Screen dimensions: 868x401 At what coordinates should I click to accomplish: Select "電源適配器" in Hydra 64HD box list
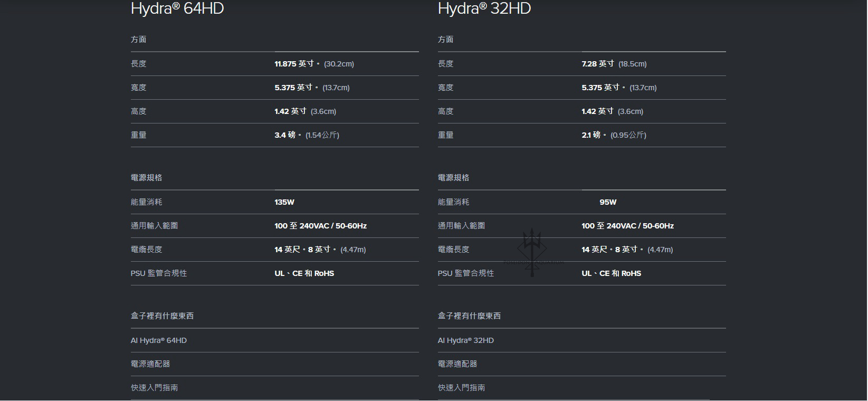(150, 364)
